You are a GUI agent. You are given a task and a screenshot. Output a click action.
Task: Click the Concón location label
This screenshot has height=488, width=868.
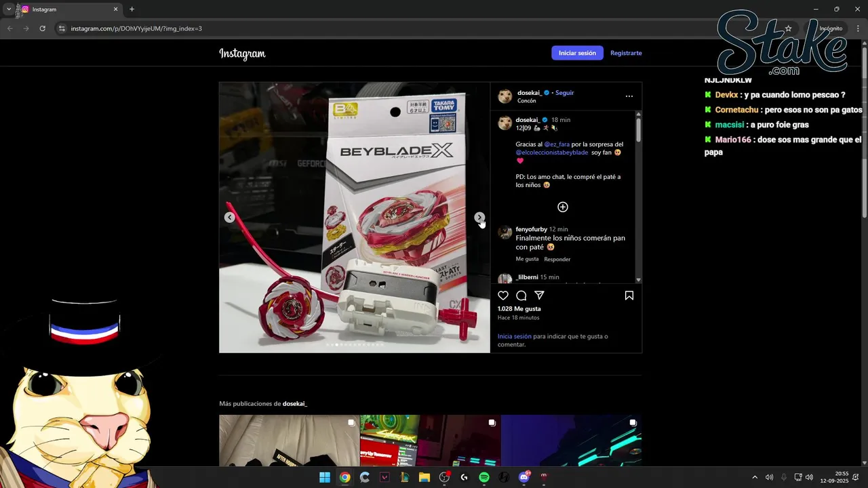point(526,101)
